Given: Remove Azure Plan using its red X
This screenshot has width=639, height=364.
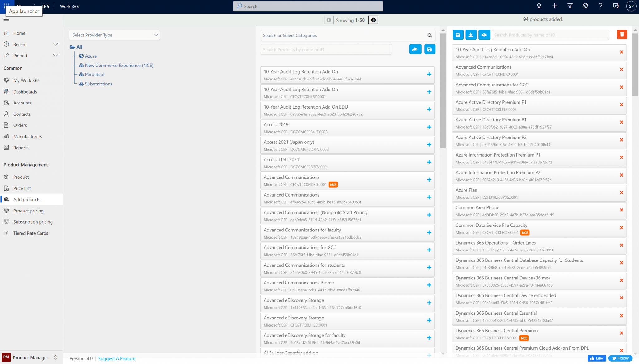Looking at the screenshot, I should click(x=621, y=193).
